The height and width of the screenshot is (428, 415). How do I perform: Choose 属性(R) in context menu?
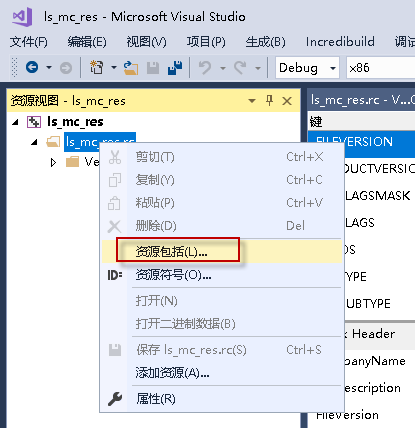pyautogui.click(x=222, y=399)
